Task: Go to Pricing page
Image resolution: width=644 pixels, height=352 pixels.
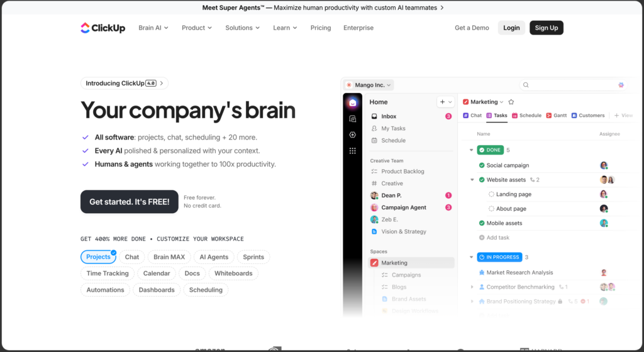Action: (320, 28)
